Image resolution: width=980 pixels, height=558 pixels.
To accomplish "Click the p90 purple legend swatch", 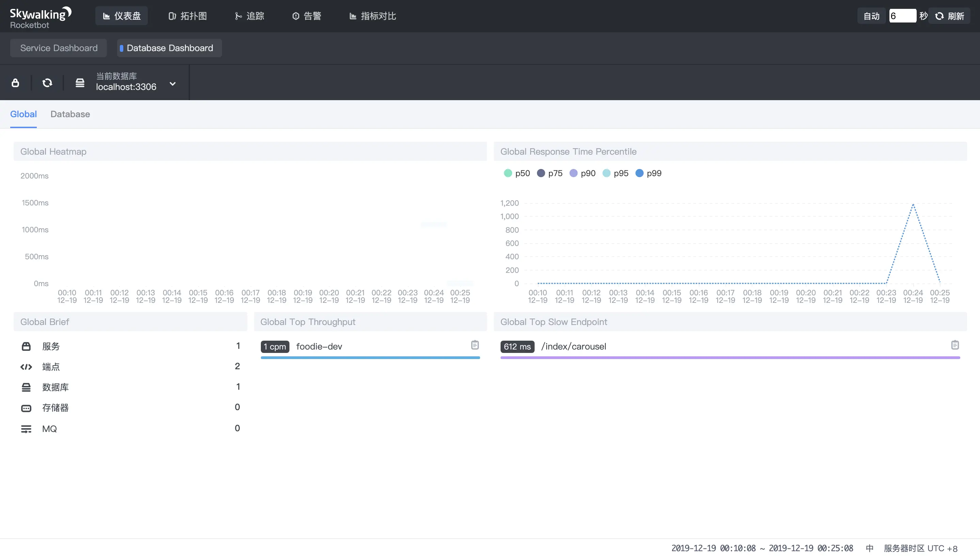I will (573, 173).
